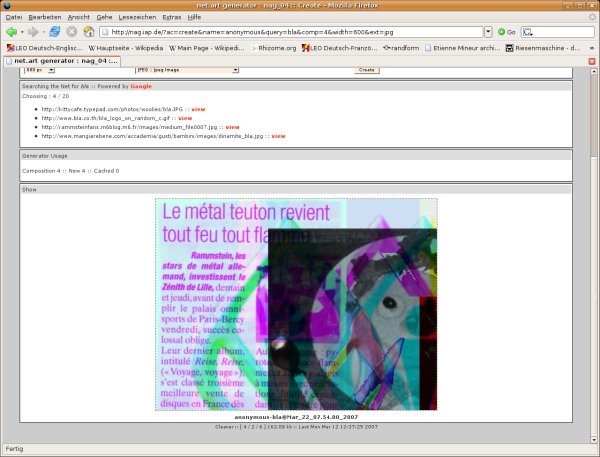Open the Datei menu
Image resolution: width=600 pixels, height=457 pixels.
coord(14,17)
